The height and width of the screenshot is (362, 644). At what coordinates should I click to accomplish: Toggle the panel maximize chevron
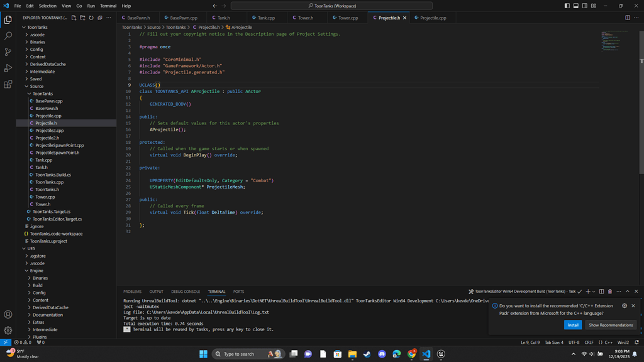(628, 291)
